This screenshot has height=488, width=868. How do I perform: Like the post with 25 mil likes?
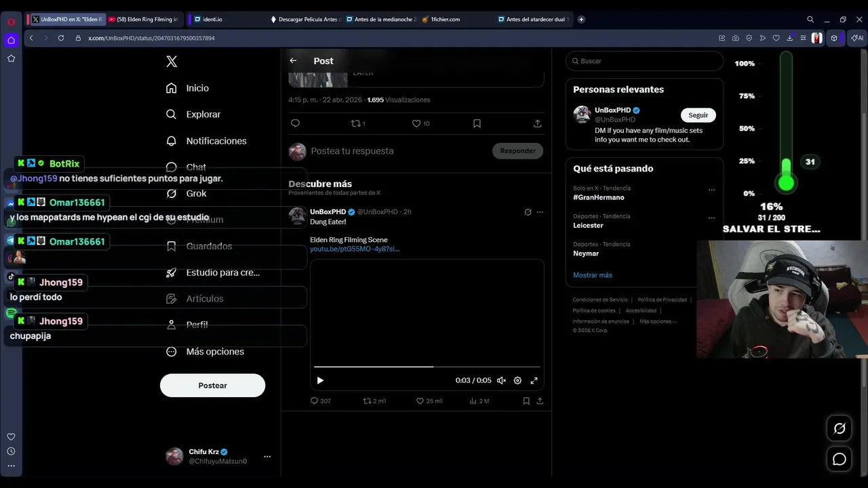pos(429,401)
